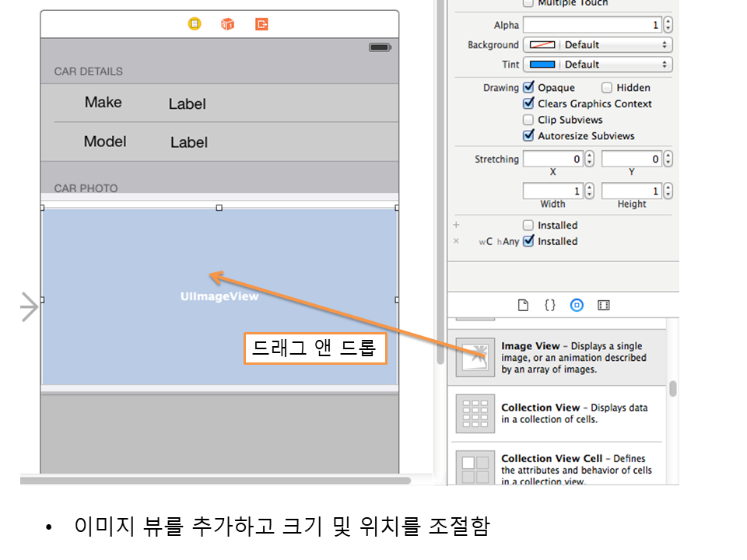Select the Image View library icon
Image resolution: width=747 pixels, height=560 pixels.
point(474,357)
